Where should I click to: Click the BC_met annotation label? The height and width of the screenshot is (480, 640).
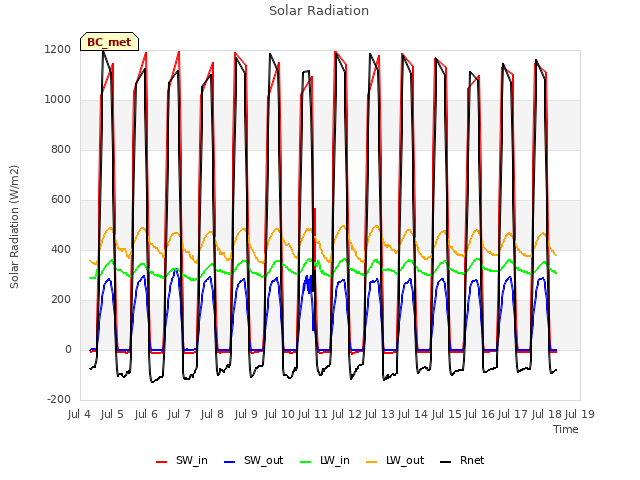click(109, 42)
